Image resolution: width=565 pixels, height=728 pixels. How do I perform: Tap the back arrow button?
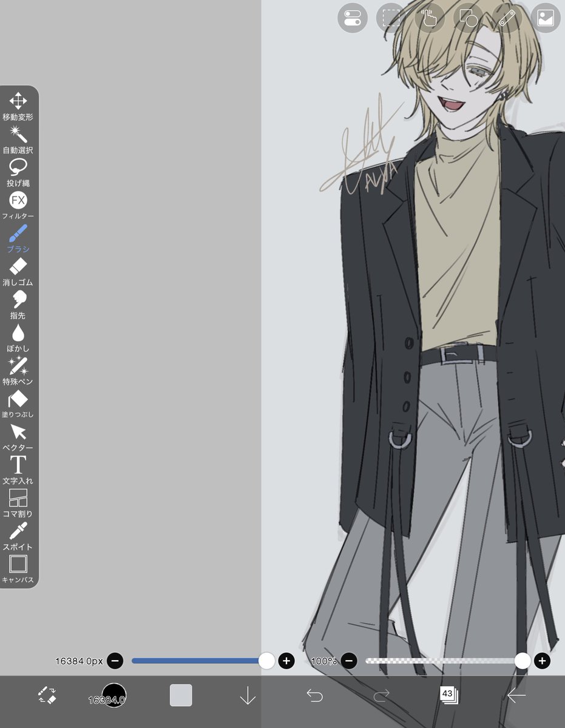516,695
